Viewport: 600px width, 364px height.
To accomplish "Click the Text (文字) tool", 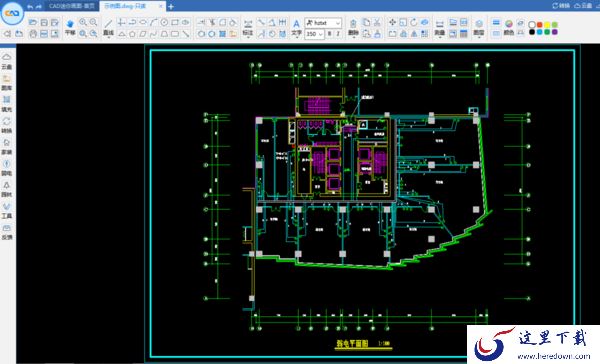I will pyautogui.click(x=297, y=28).
